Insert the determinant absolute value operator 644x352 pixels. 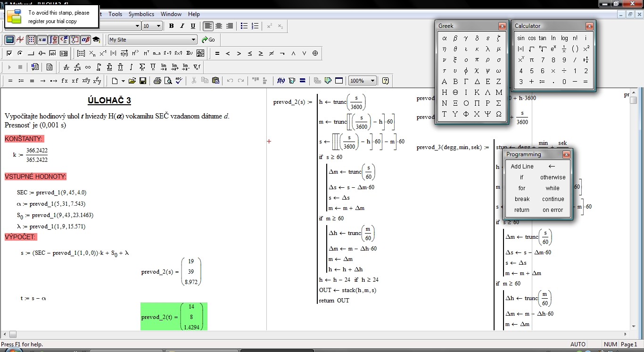click(x=113, y=53)
